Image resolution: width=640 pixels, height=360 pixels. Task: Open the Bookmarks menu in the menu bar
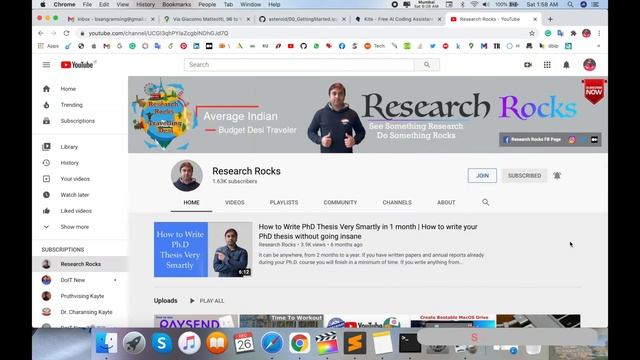tap(176, 4)
